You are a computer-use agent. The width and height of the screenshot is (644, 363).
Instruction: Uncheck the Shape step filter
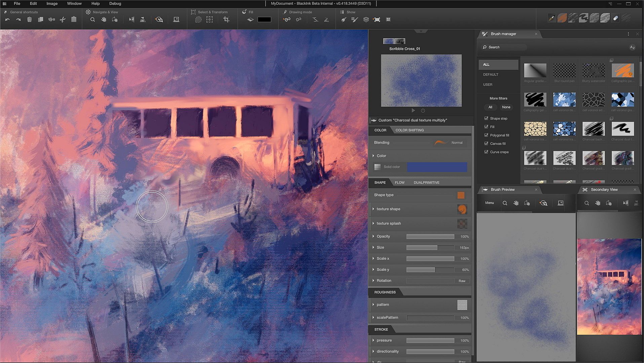coord(486,118)
